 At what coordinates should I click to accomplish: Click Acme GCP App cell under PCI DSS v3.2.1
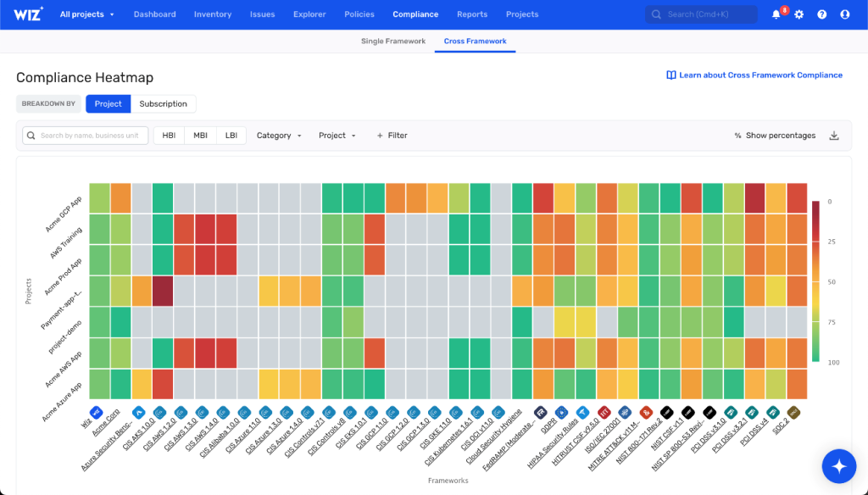point(754,198)
